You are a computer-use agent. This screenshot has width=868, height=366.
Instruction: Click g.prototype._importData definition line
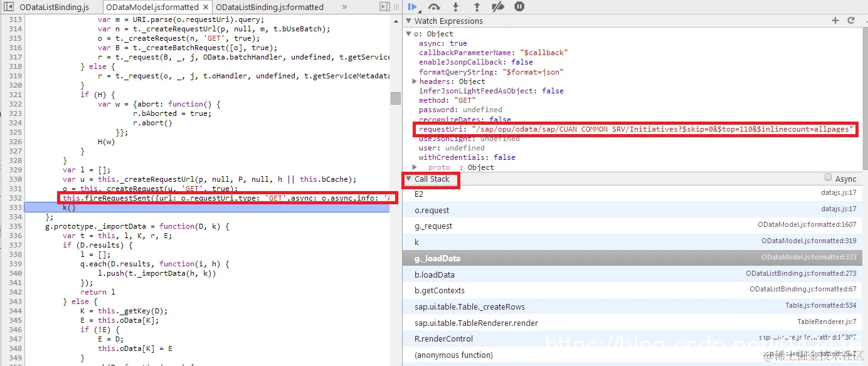(137, 226)
